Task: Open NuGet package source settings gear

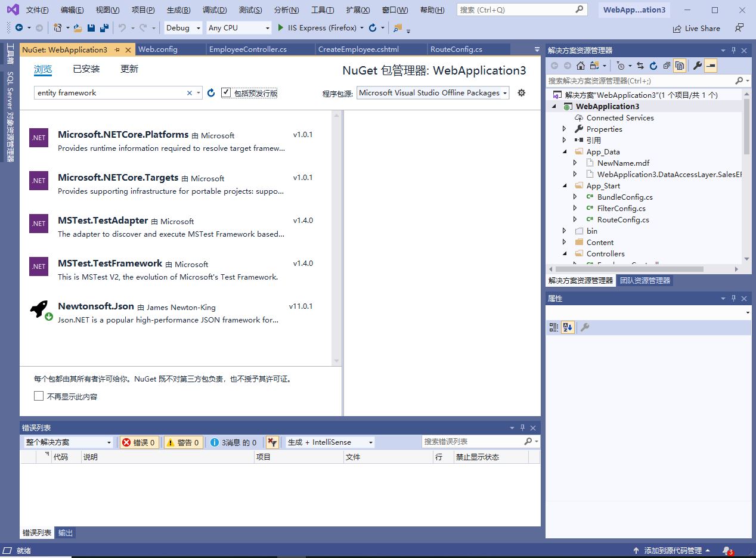Action: click(x=521, y=92)
